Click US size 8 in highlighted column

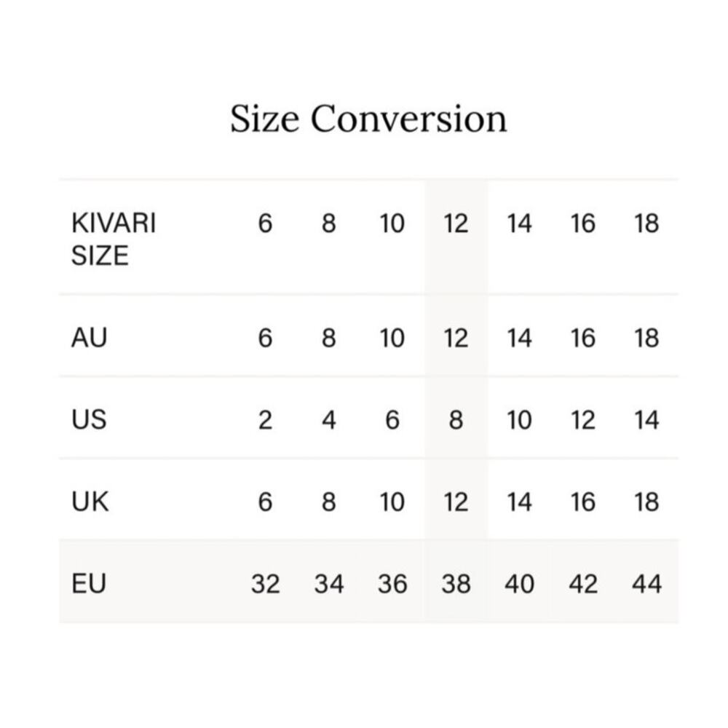coord(456,420)
